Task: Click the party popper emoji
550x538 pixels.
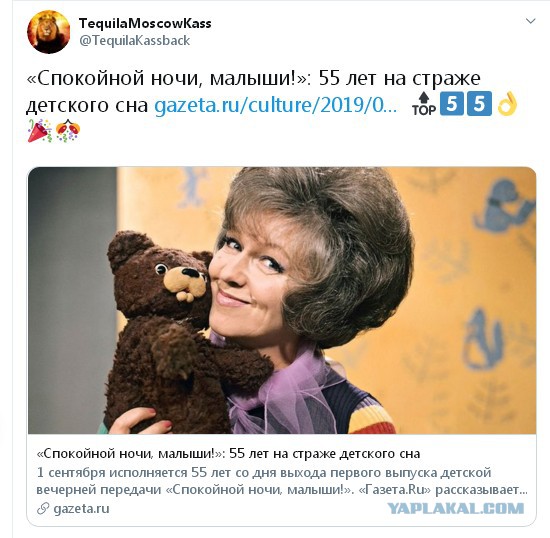Action: pyautogui.click(x=40, y=130)
